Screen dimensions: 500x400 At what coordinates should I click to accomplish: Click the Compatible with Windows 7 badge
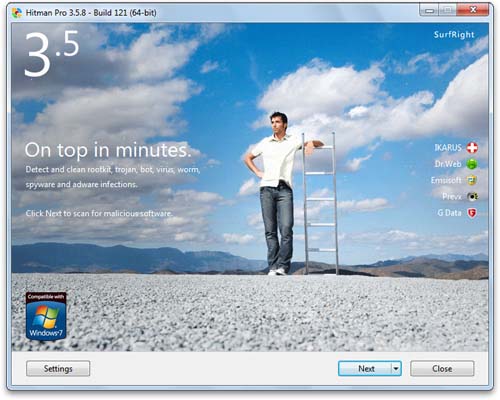pos(46,316)
